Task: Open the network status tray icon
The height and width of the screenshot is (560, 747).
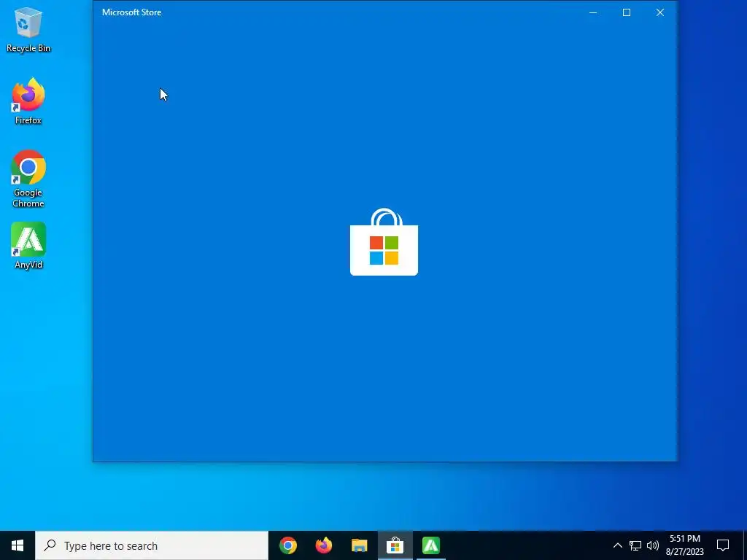Action: point(635,545)
